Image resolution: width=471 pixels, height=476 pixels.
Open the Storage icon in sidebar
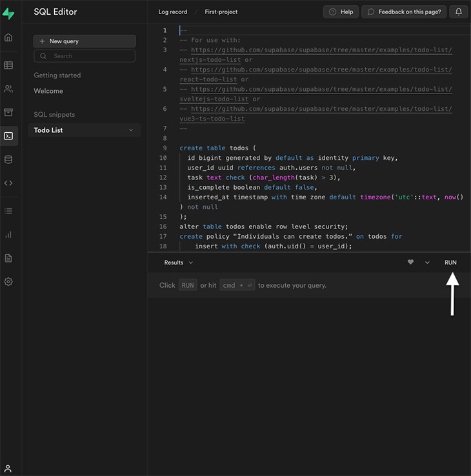point(8,112)
